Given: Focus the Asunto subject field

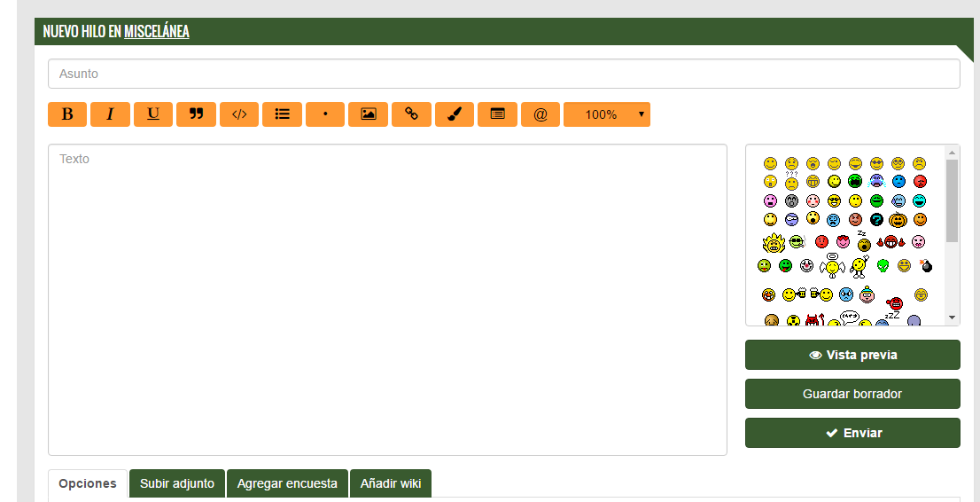Looking at the screenshot, I should pyautogui.click(x=504, y=74).
